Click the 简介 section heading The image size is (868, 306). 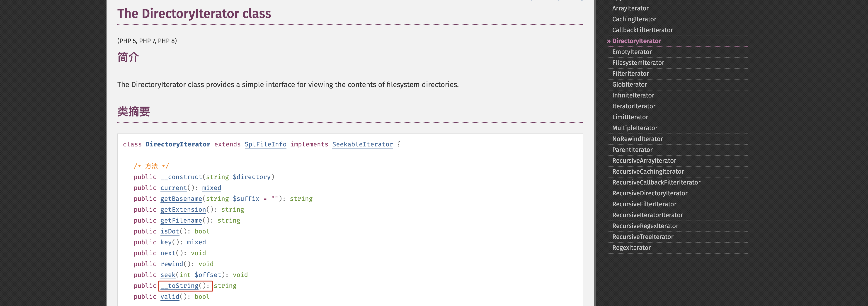128,57
